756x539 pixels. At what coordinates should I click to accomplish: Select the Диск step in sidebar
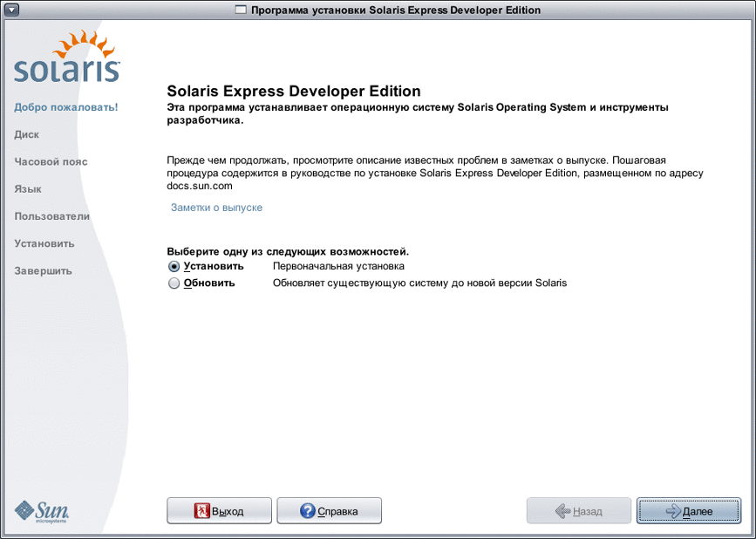(x=26, y=134)
